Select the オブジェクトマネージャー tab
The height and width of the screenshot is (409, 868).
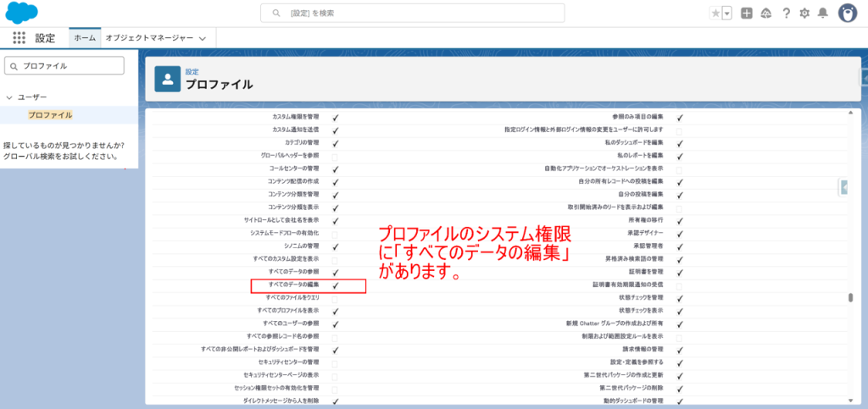149,38
